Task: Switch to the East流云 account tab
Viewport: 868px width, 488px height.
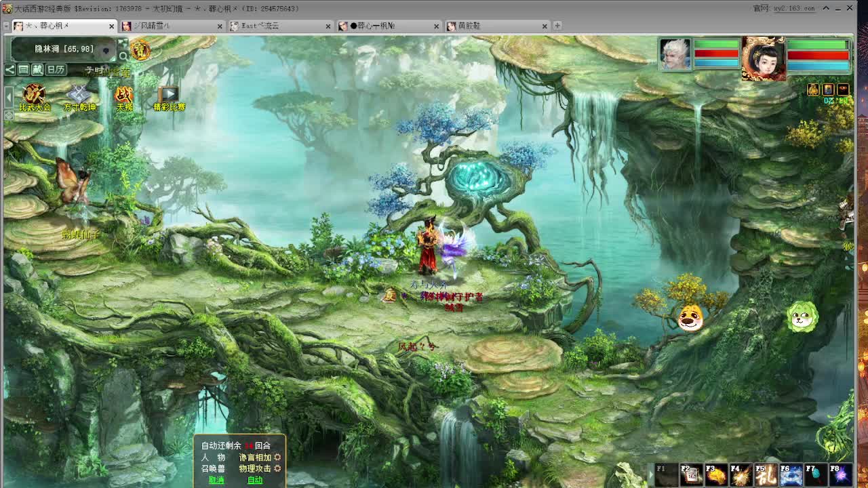Action: click(x=281, y=26)
